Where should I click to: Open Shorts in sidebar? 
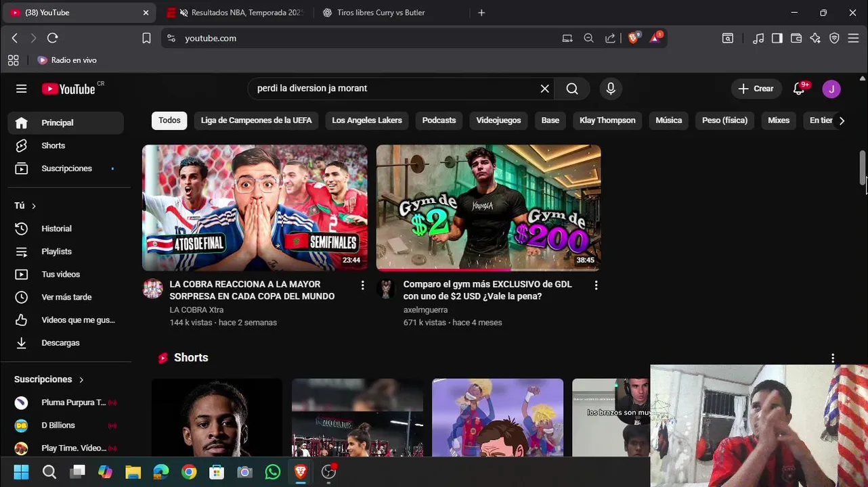(x=66, y=145)
